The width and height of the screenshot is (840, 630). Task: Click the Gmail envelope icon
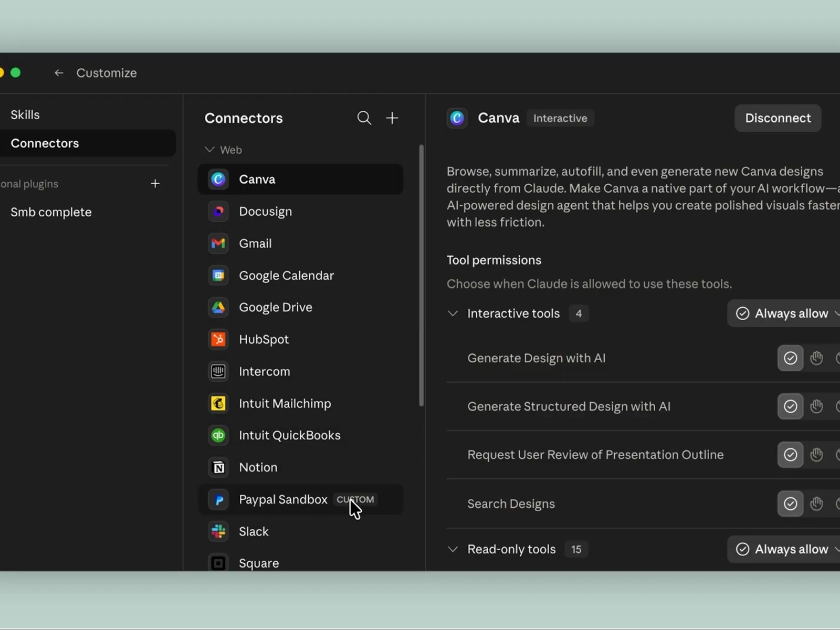click(218, 244)
